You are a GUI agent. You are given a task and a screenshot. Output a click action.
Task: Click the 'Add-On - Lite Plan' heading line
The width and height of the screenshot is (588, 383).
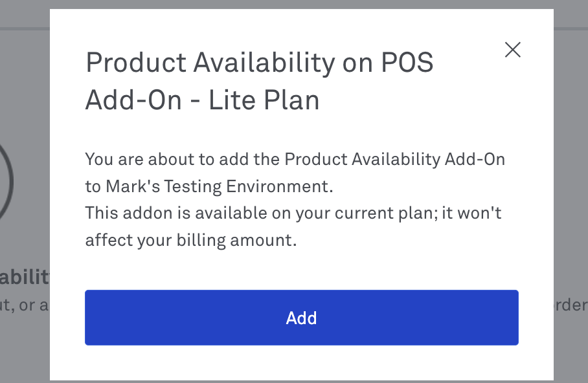(x=202, y=100)
